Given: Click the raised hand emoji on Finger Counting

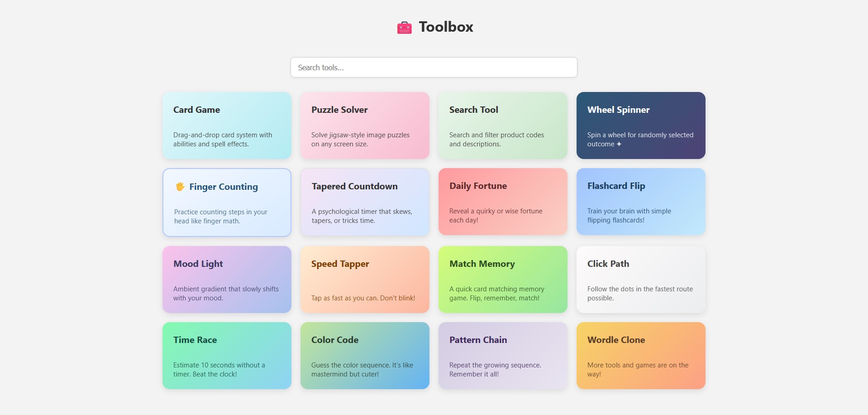Looking at the screenshot, I should pos(181,186).
